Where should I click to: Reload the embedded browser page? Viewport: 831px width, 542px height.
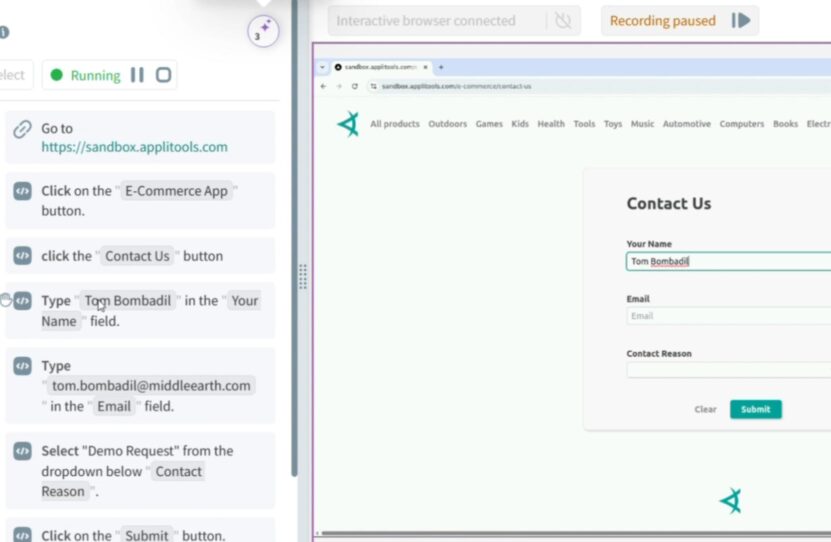pyautogui.click(x=355, y=86)
